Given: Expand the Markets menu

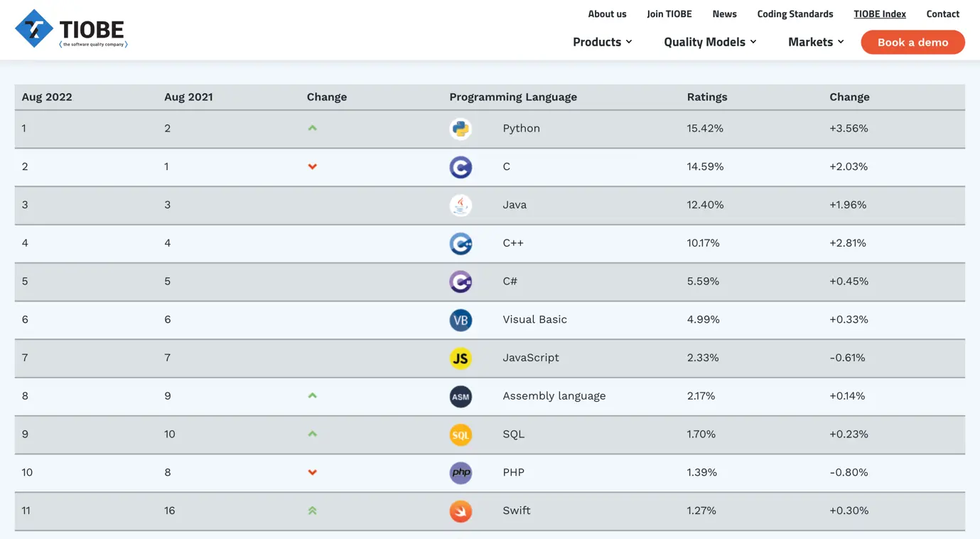Looking at the screenshot, I should click(x=816, y=42).
